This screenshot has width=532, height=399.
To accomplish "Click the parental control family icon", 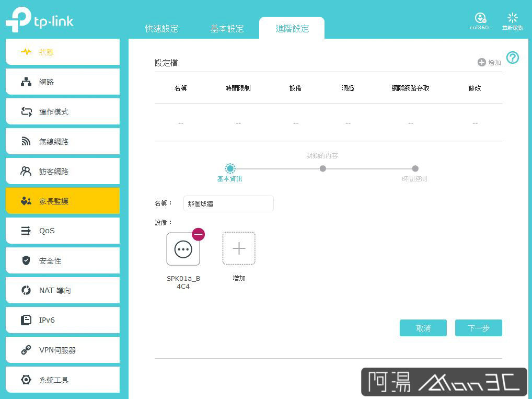I will (26, 201).
